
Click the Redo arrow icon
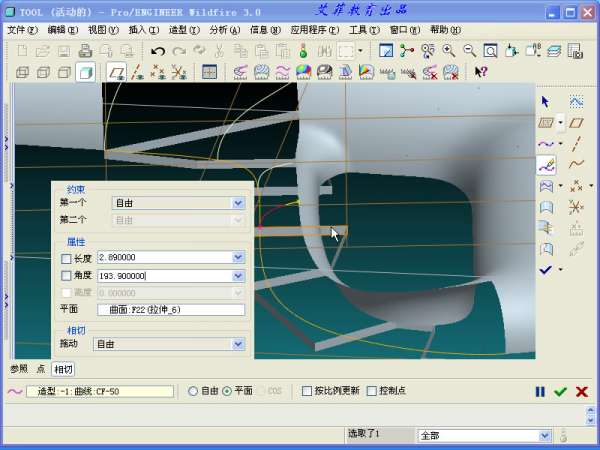click(x=179, y=51)
